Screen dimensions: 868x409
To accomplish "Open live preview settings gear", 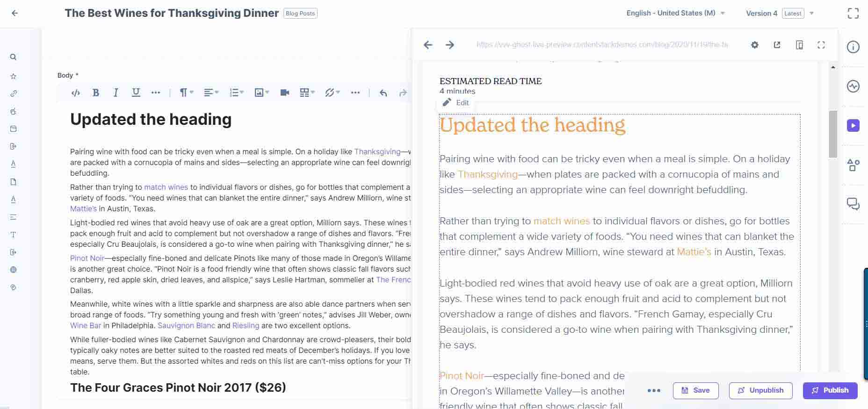I will (754, 45).
